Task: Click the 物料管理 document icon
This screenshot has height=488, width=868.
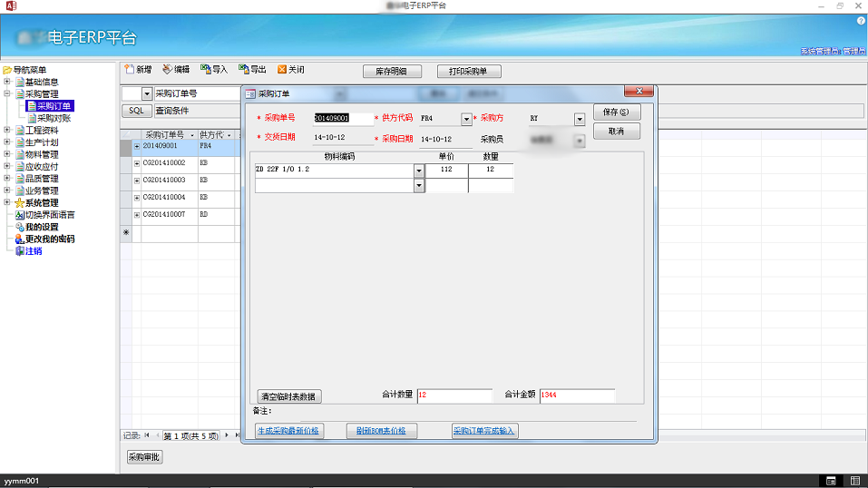Action: tap(20, 154)
